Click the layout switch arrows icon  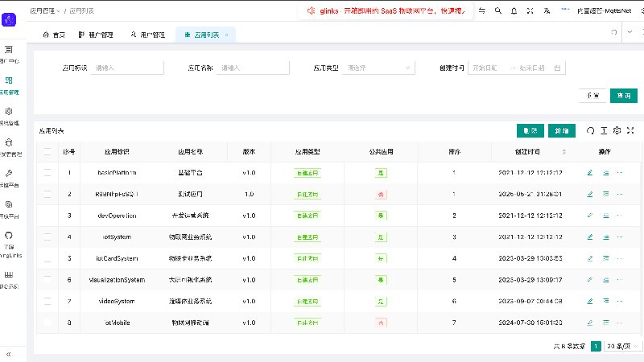pos(482,10)
